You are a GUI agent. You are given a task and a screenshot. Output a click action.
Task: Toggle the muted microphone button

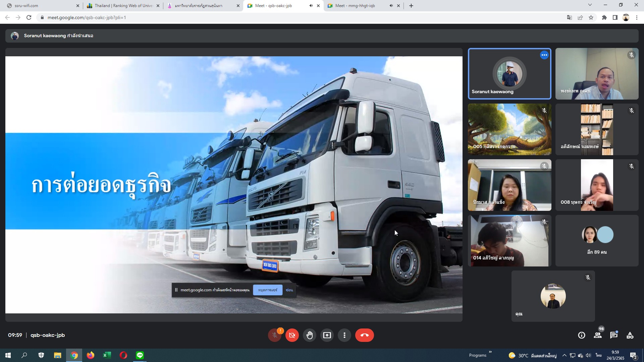(274, 335)
